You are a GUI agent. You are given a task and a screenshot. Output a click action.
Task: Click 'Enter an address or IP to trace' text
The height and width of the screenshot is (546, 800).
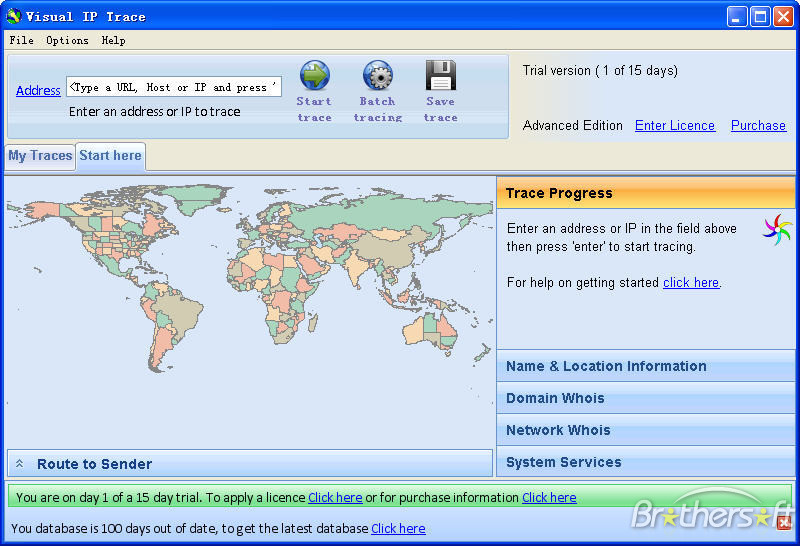[155, 112]
